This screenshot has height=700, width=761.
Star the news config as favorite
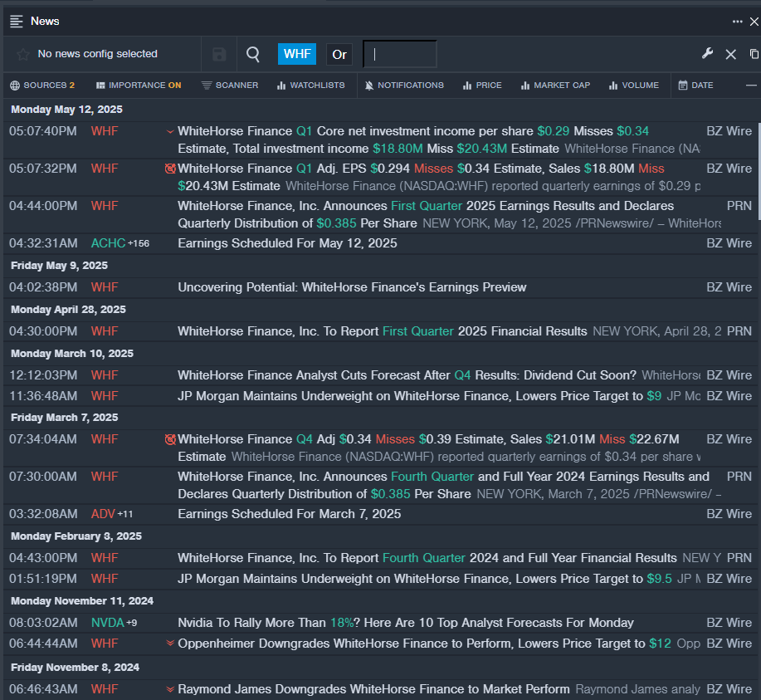click(x=22, y=54)
